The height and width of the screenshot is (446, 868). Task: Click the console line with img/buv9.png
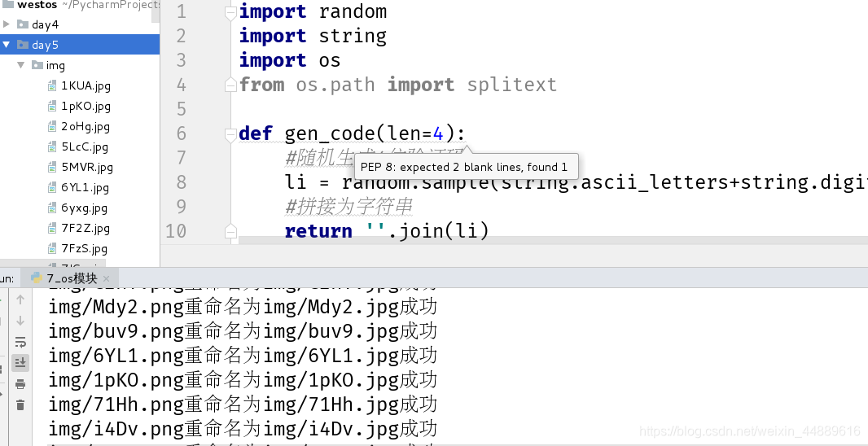point(243,331)
